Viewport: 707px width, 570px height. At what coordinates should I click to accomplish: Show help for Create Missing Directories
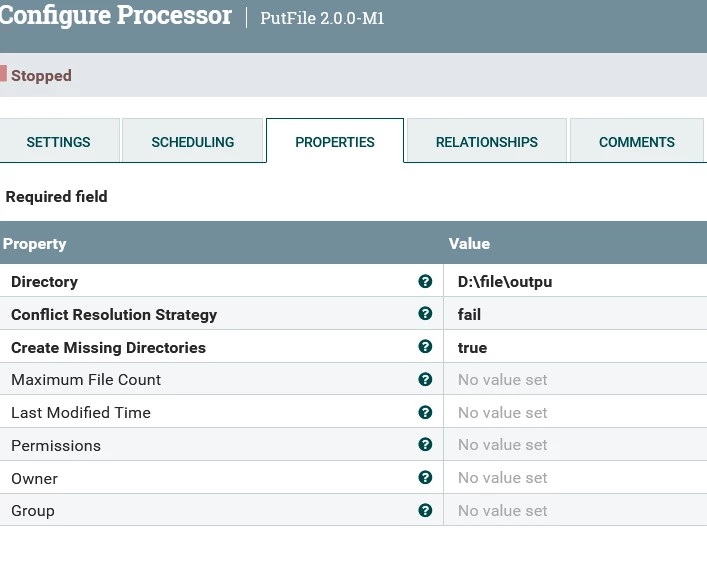point(425,346)
